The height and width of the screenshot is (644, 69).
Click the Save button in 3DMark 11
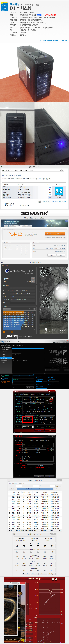61,255
